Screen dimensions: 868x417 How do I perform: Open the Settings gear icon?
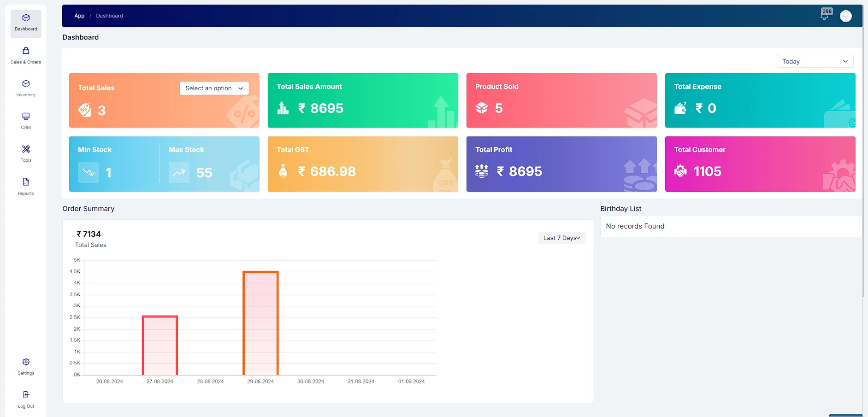click(25, 362)
